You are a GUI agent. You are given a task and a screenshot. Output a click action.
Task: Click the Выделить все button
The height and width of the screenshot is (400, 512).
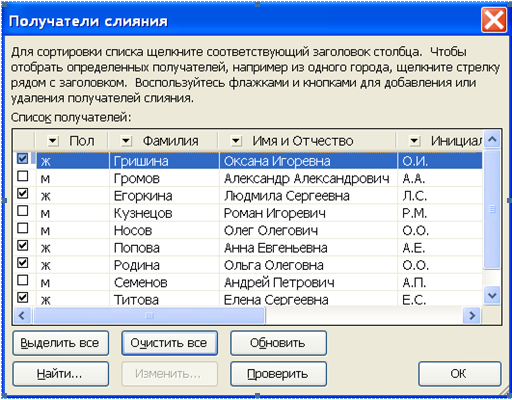click(61, 343)
